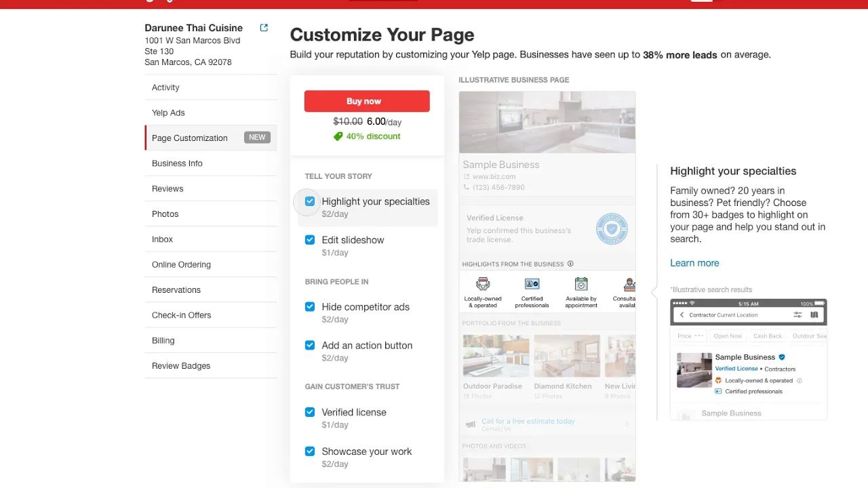Open Billing in sidebar
Viewport: 868px width, 488px height.
[x=211, y=340]
